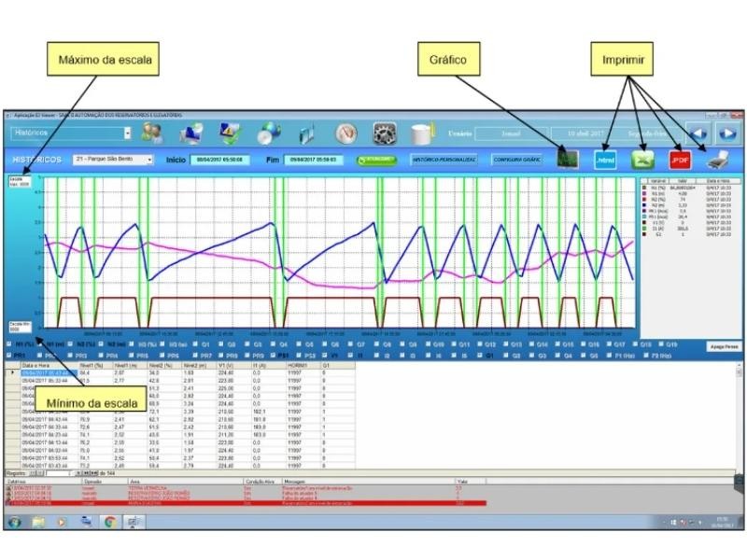Export the report as PDF

click(680, 160)
